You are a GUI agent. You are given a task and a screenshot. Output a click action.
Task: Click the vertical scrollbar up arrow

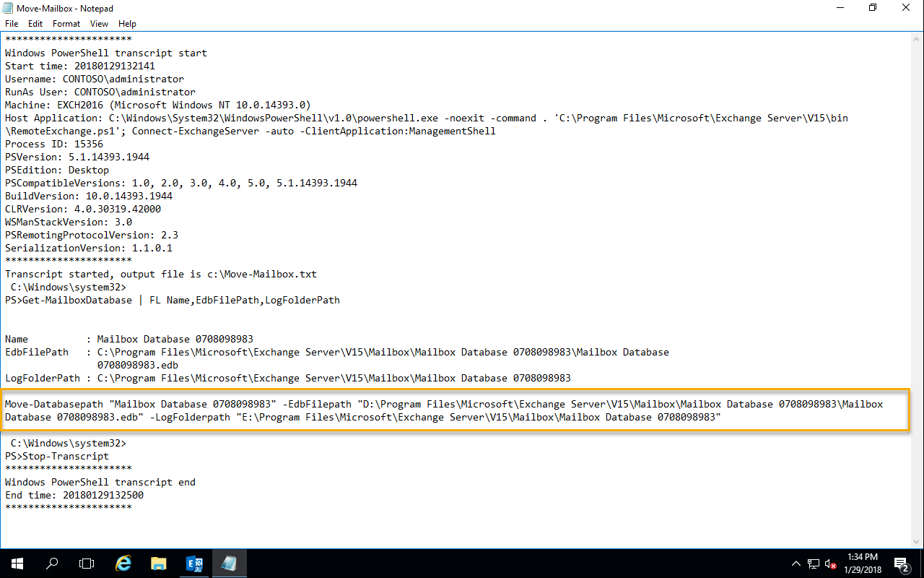click(917, 39)
